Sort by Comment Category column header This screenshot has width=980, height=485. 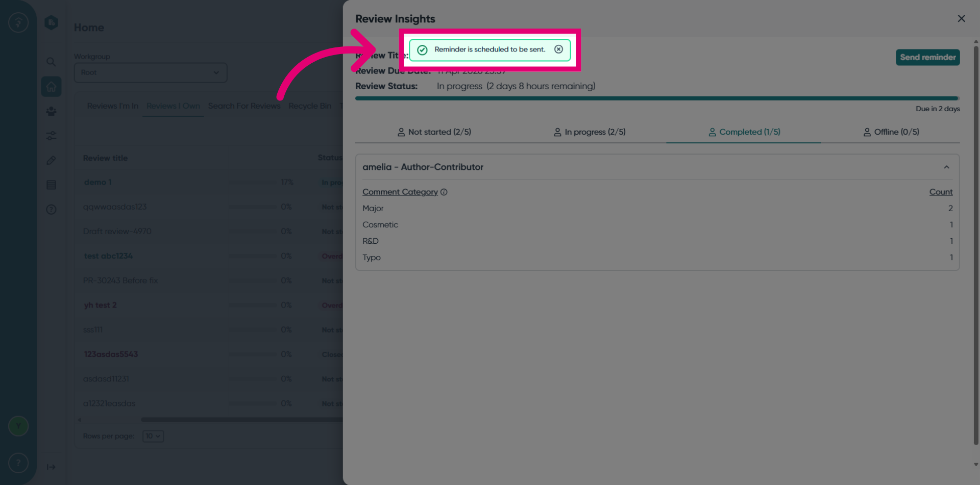(400, 192)
